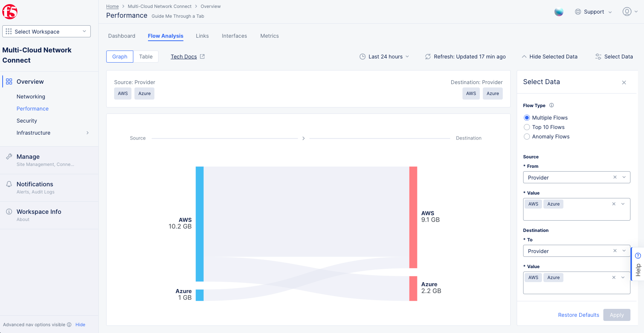Image resolution: width=644 pixels, height=333 pixels.
Task: Select the Top 10 Flows option
Action: [527, 127]
